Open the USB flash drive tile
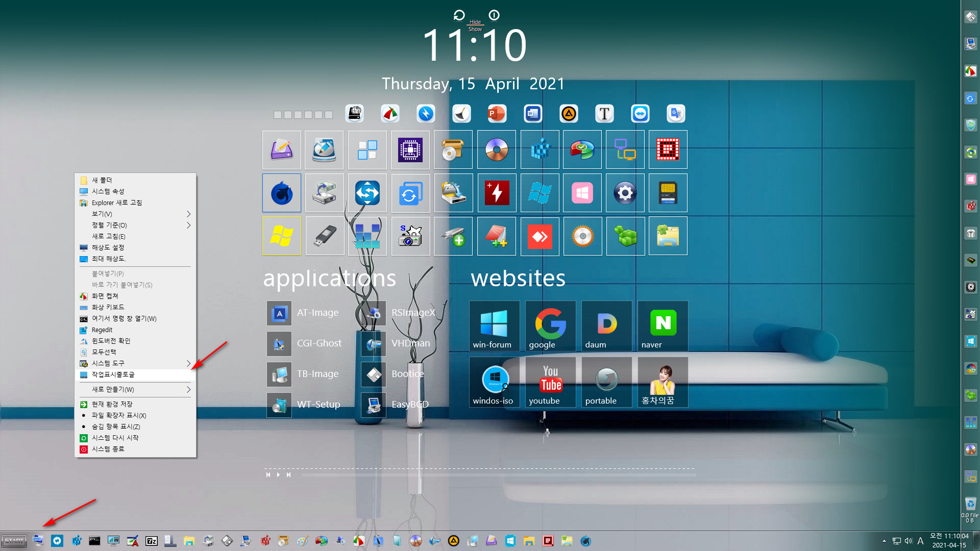Screen dimensions: 980x551 (x=325, y=236)
